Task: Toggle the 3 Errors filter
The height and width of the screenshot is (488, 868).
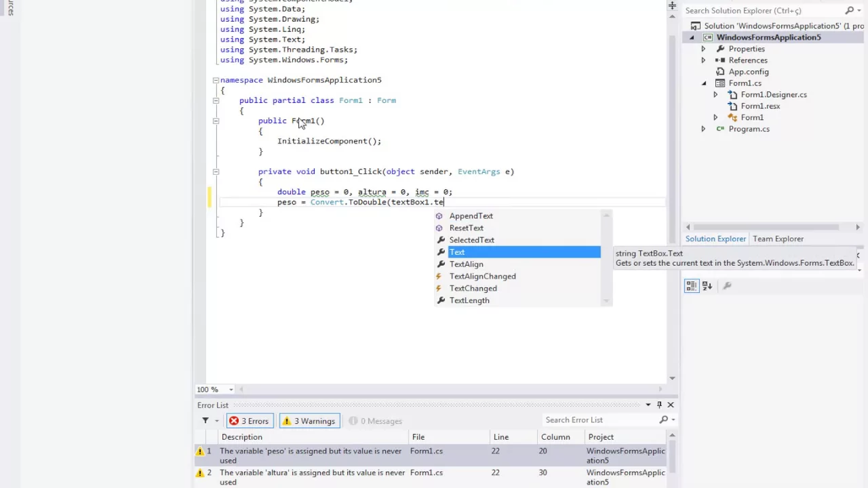Action: tap(250, 421)
